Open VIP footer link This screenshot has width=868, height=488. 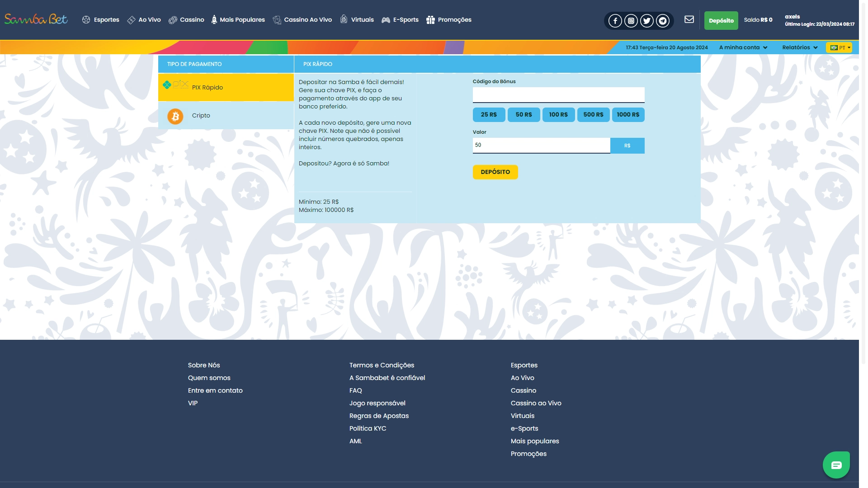[193, 403]
